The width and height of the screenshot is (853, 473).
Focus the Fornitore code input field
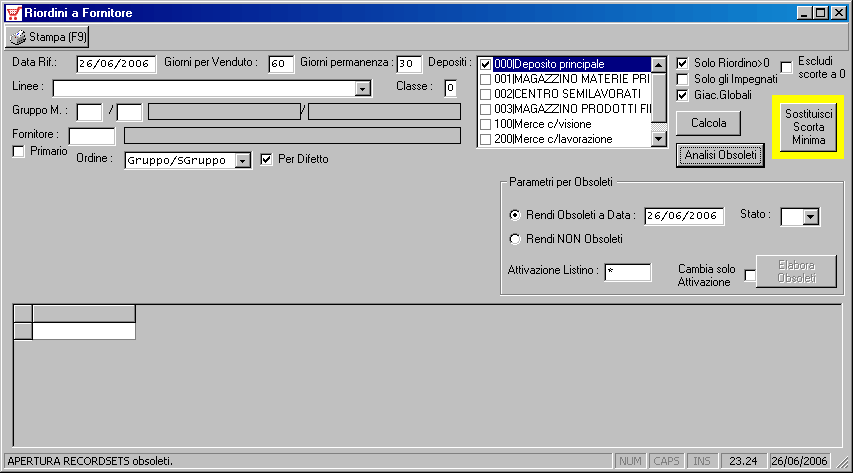pos(92,135)
